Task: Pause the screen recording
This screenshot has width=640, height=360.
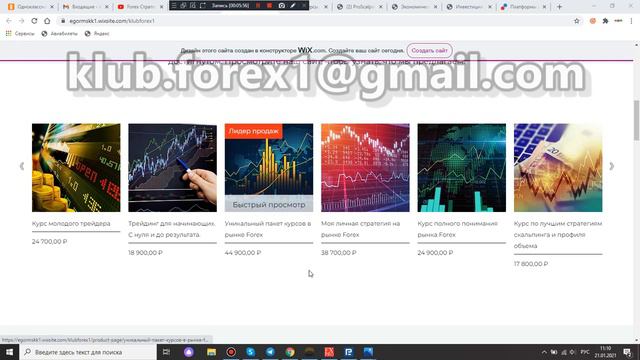Action: pos(258,5)
